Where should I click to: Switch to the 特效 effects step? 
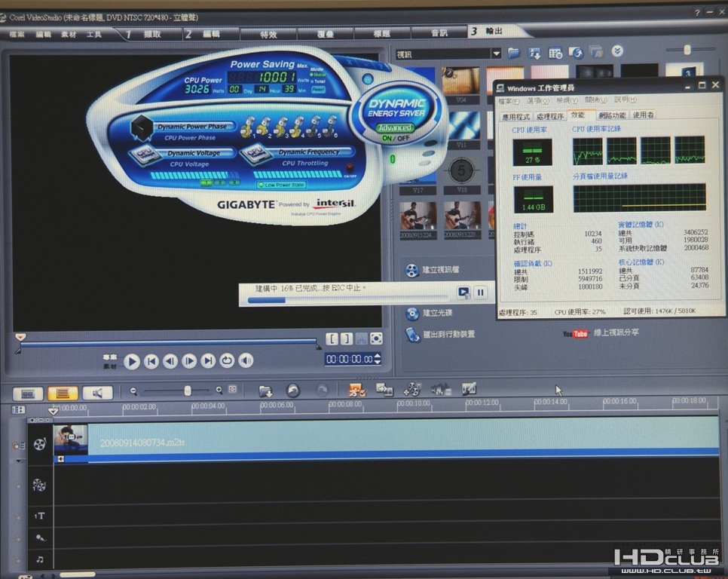pyautogui.click(x=268, y=35)
